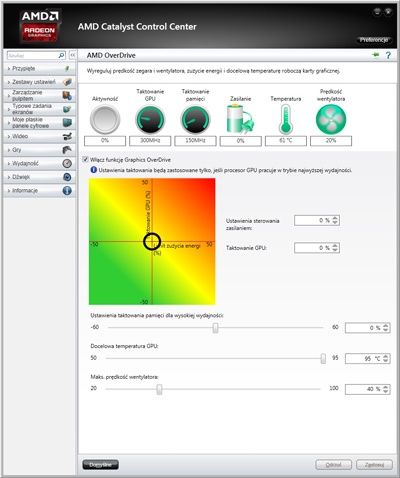Click the Moje płaskie panele cyfrowe icon
This screenshot has height=478, width=400.
point(67,123)
